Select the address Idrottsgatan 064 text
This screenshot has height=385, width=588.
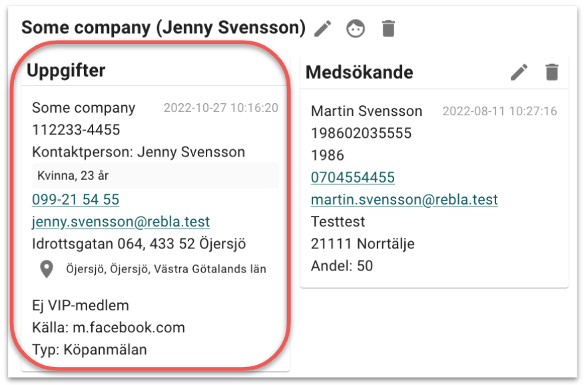(x=139, y=244)
